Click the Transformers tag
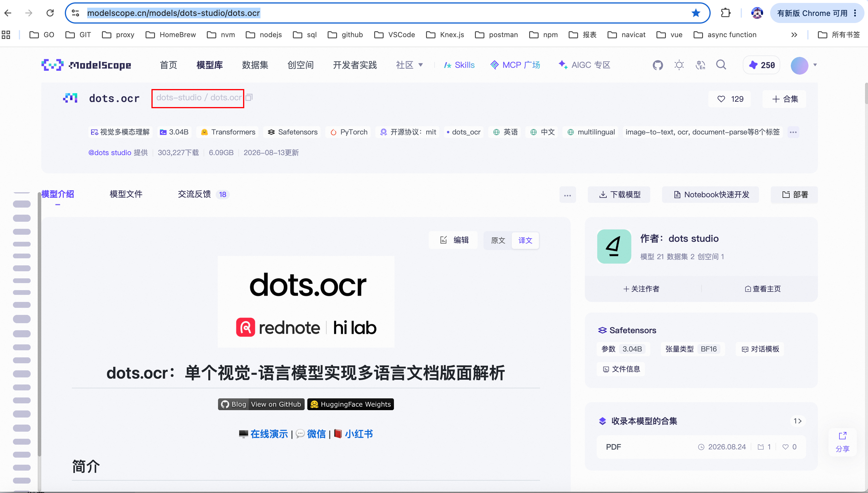868x493 pixels. pyautogui.click(x=228, y=132)
